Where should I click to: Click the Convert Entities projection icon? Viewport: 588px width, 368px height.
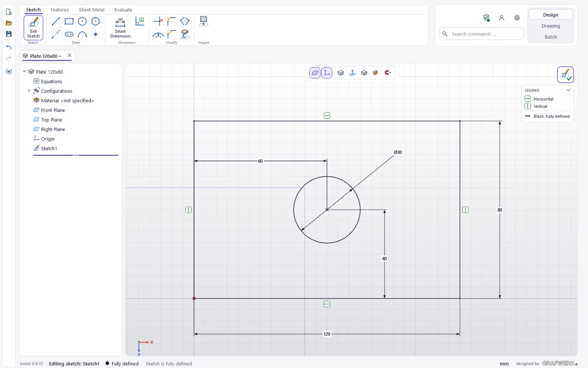[x=185, y=35]
